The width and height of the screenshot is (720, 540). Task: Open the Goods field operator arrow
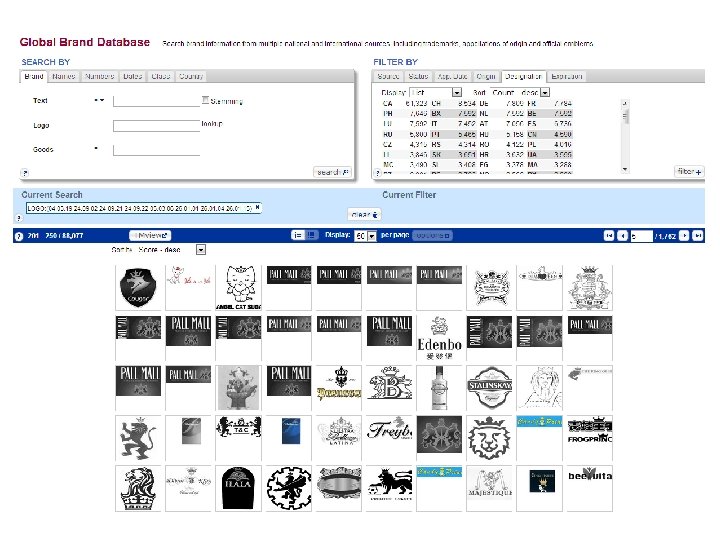pos(96,148)
